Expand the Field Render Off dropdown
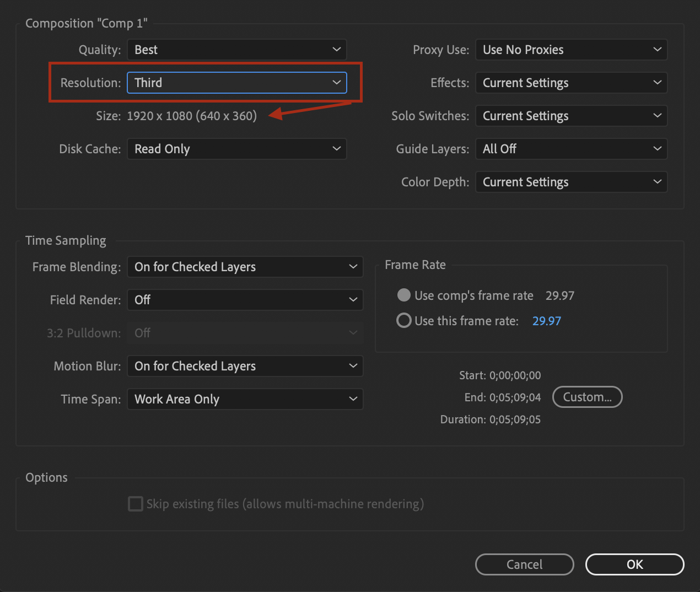Image resolution: width=700 pixels, height=592 pixels. [245, 300]
